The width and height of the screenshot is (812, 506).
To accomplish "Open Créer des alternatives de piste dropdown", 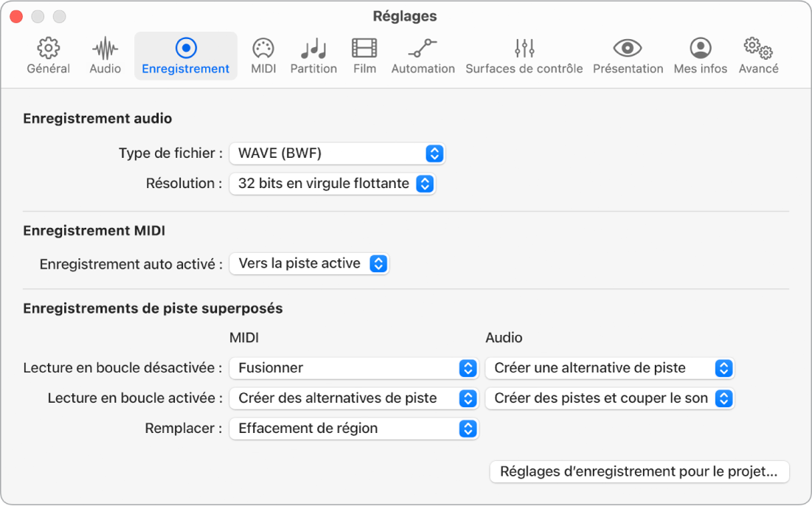I will click(353, 398).
